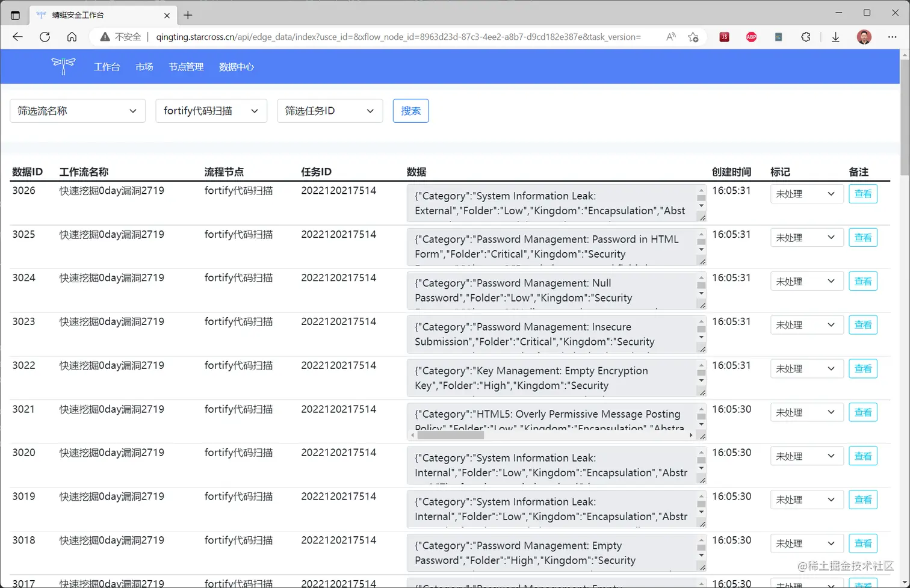Click the browser back arrow
910x588 pixels.
(x=17, y=37)
